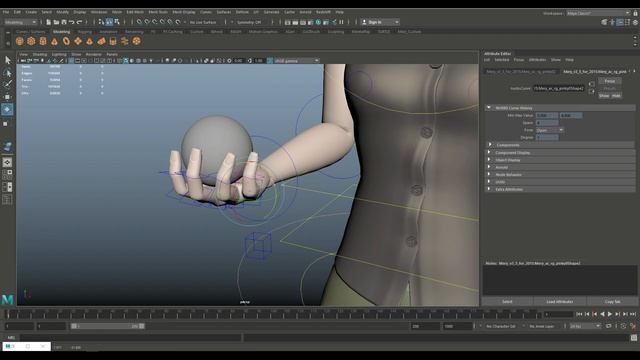Click the time slider ruler

click(x=273, y=314)
